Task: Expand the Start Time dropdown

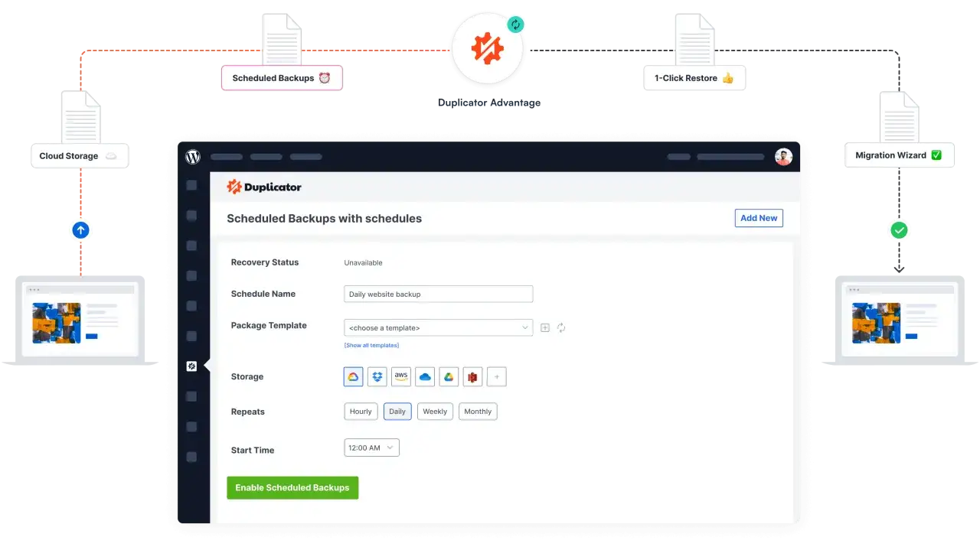Action: [371, 447]
